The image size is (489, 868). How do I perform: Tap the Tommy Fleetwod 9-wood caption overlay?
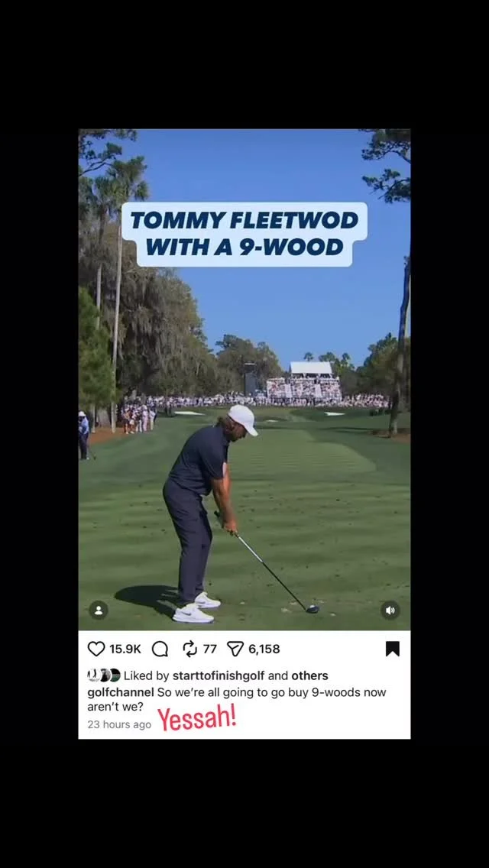point(244,234)
